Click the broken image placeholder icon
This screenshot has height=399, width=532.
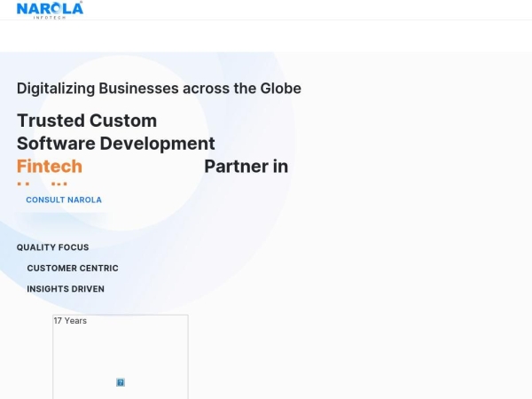coord(121,382)
